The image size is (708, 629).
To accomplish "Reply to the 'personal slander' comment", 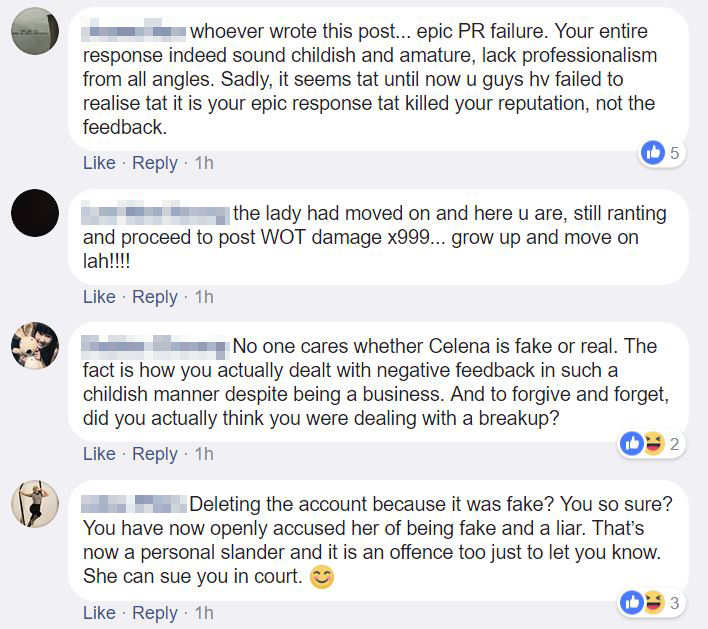I will point(154,613).
